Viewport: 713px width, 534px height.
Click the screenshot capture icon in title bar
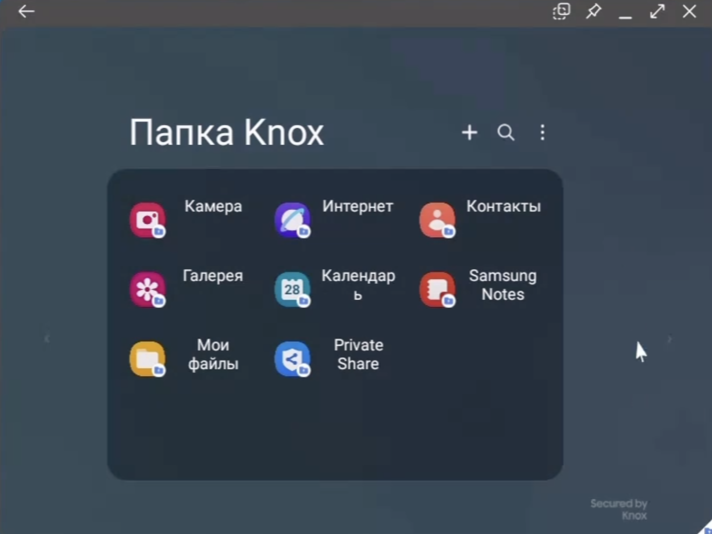pyautogui.click(x=562, y=11)
